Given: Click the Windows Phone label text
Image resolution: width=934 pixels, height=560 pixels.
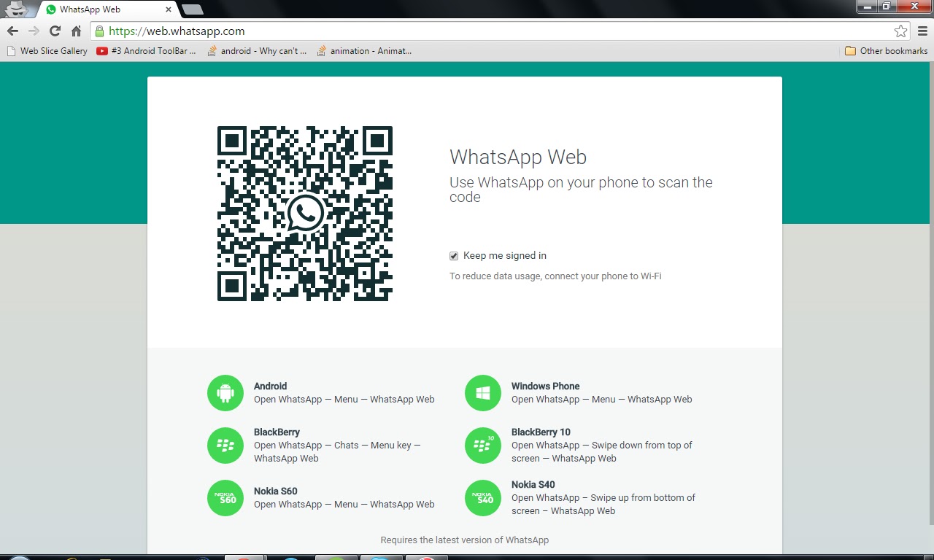Looking at the screenshot, I should [x=545, y=386].
